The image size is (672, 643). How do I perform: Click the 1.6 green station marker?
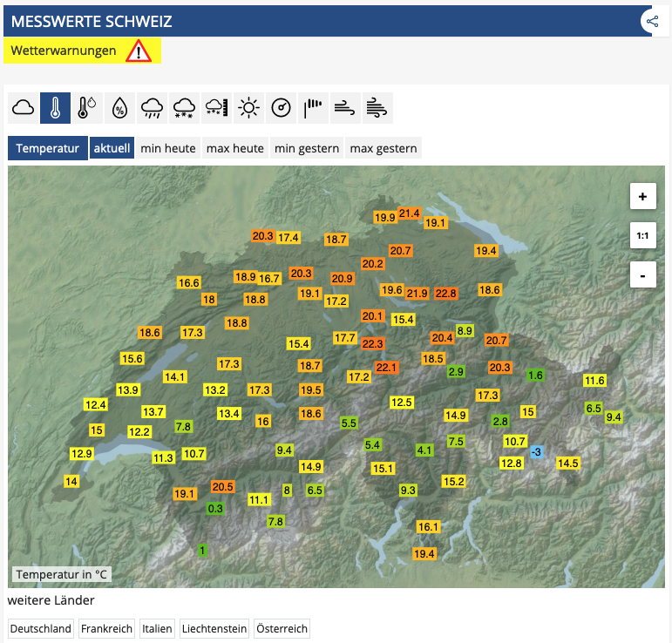tap(536, 376)
